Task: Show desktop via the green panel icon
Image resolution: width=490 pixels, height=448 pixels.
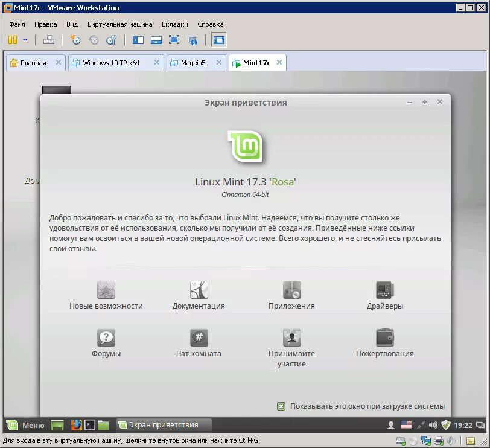Action: pos(57,425)
